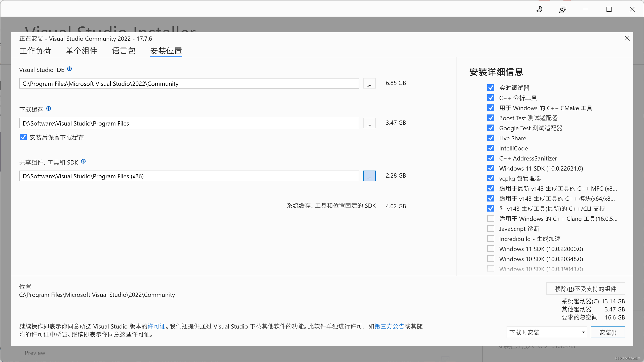Open the 下载时安装 dropdown
This screenshot has width=644, height=362.
point(547,332)
